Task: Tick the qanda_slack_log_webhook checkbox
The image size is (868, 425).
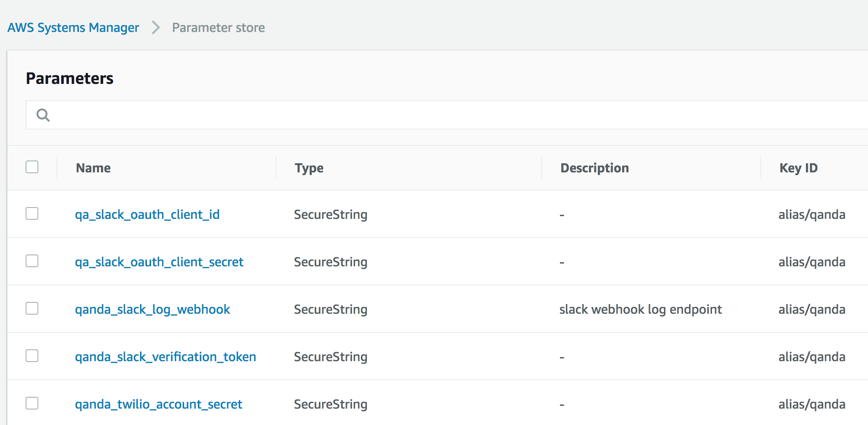Action: tap(32, 309)
